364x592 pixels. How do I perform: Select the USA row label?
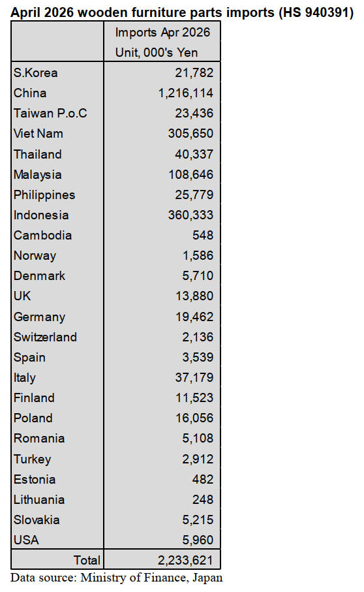pos(26,540)
